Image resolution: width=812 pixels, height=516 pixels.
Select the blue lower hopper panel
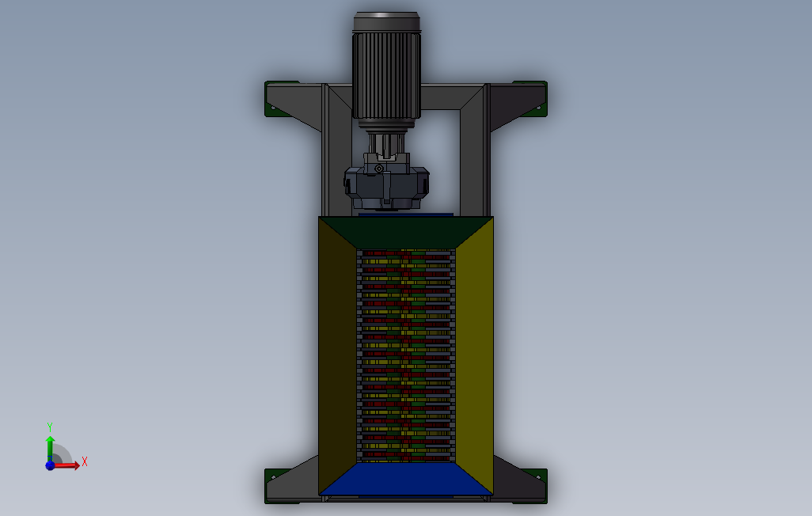point(406,479)
